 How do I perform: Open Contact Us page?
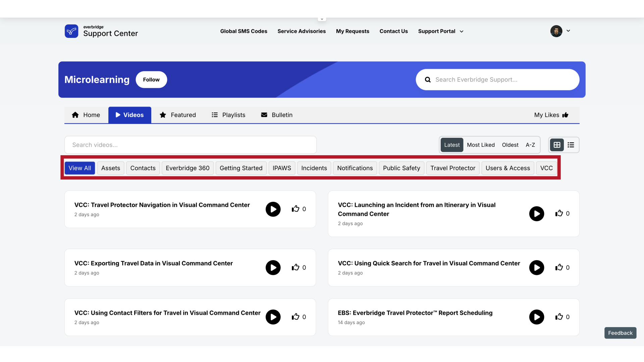pos(393,31)
